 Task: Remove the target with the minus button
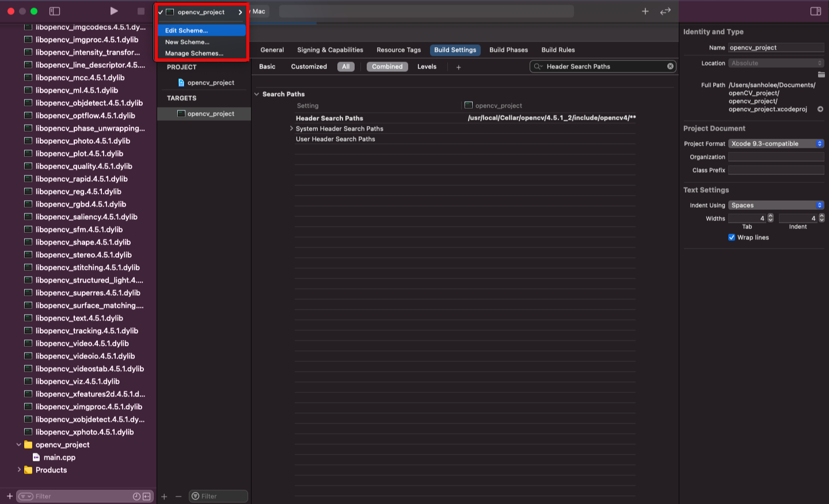(178, 497)
